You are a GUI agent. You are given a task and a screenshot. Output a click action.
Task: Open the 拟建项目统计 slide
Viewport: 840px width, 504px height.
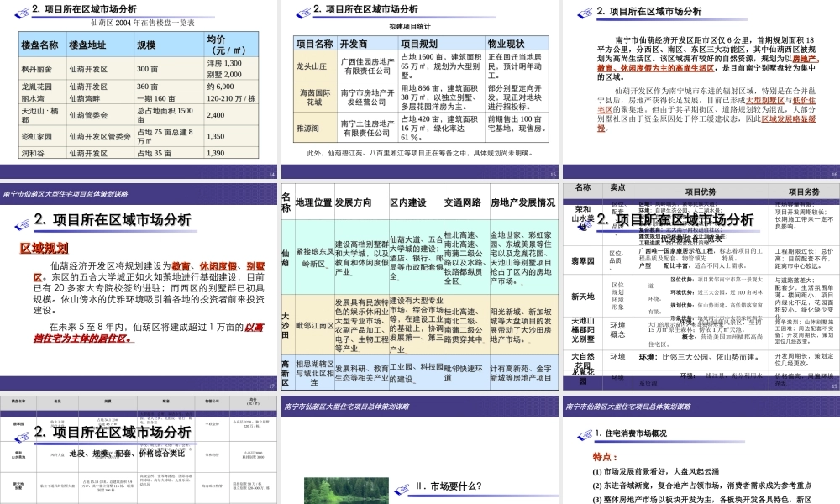click(420, 89)
